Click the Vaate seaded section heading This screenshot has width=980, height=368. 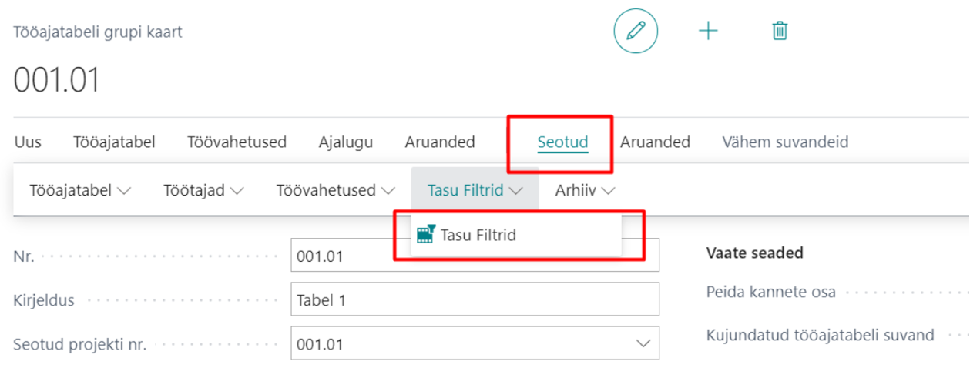click(x=755, y=253)
